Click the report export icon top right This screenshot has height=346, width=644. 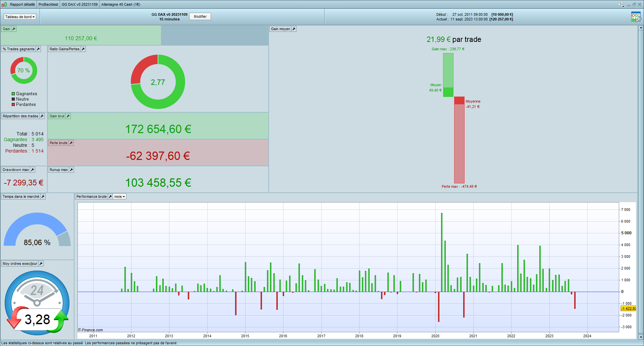pyautogui.click(x=636, y=17)
